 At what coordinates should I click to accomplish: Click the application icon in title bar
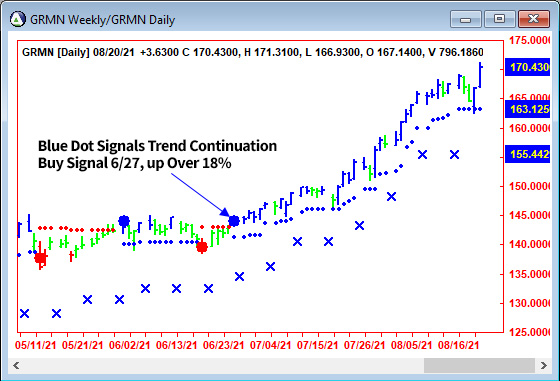click(x=18, y=19)
